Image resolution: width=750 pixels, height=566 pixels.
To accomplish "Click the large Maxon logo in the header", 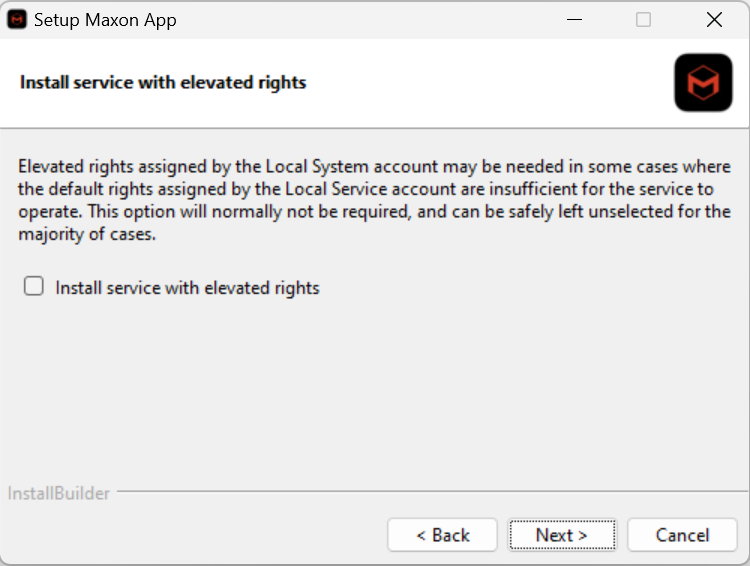I will pos(703,83).
